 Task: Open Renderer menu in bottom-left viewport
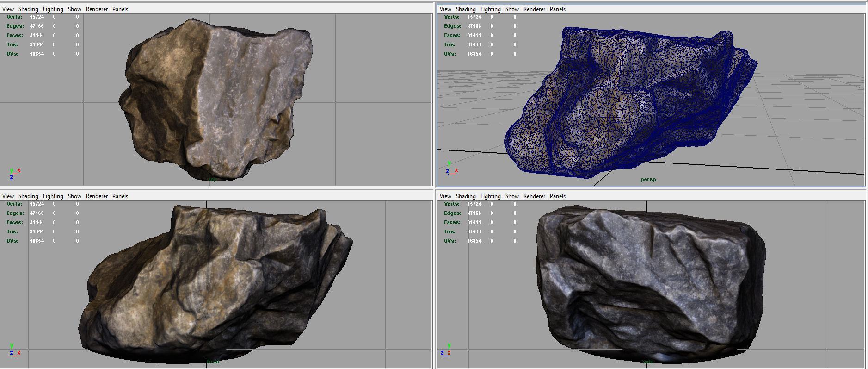click(x=97, y=196)
